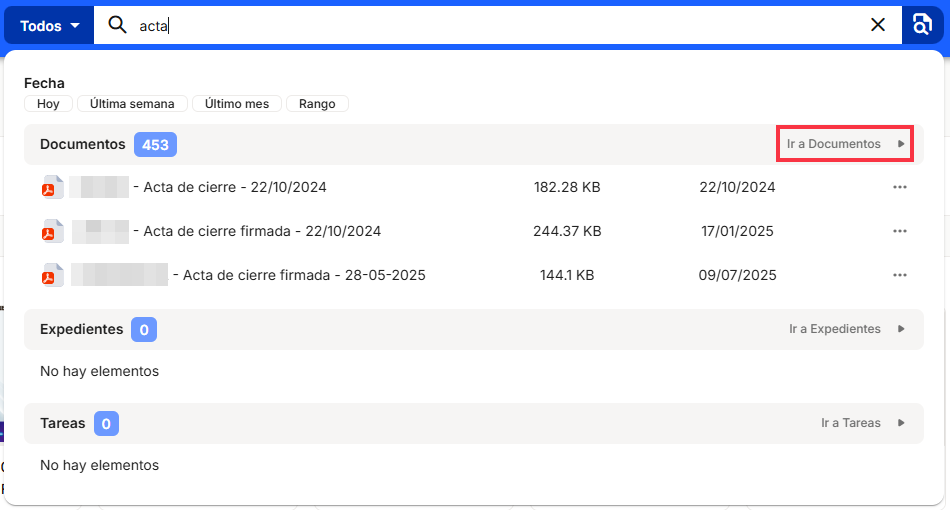Toggle the Última semana date filter

pyautogui.click(x=132, y=104)
